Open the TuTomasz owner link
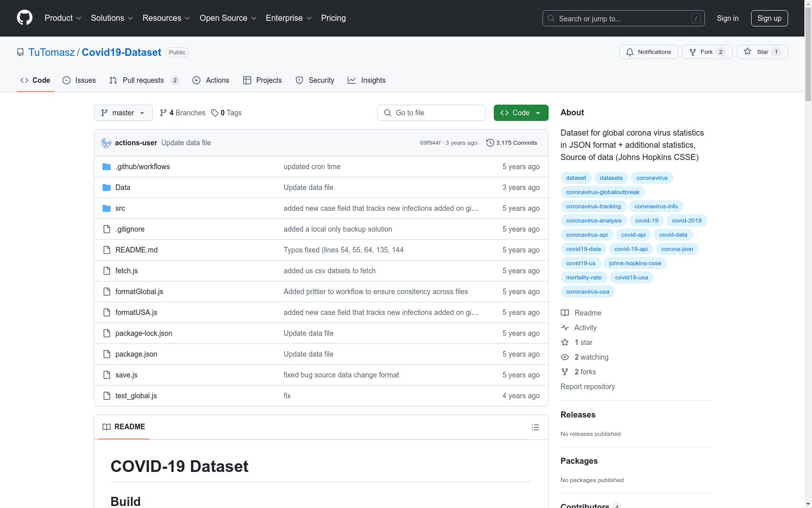Viewport: 812px width, 508px height. tap(52, 52)
